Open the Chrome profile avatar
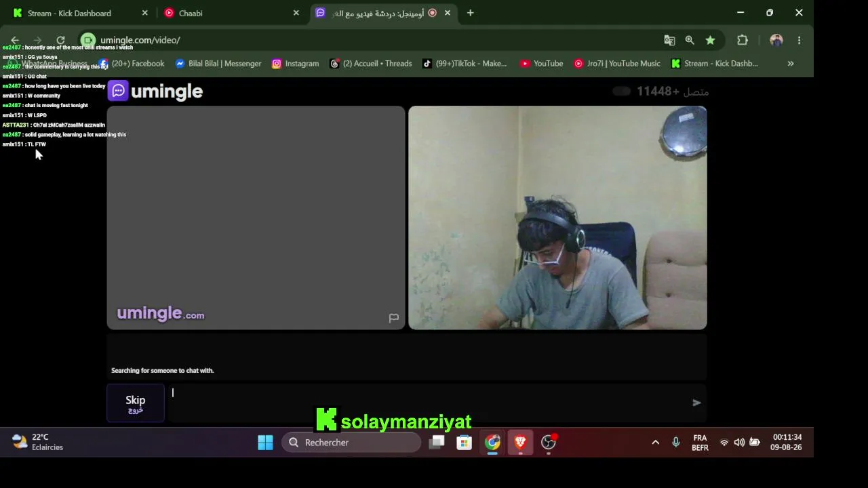The width and height of the screenshot is (868, 488). [x=776, y=40]
